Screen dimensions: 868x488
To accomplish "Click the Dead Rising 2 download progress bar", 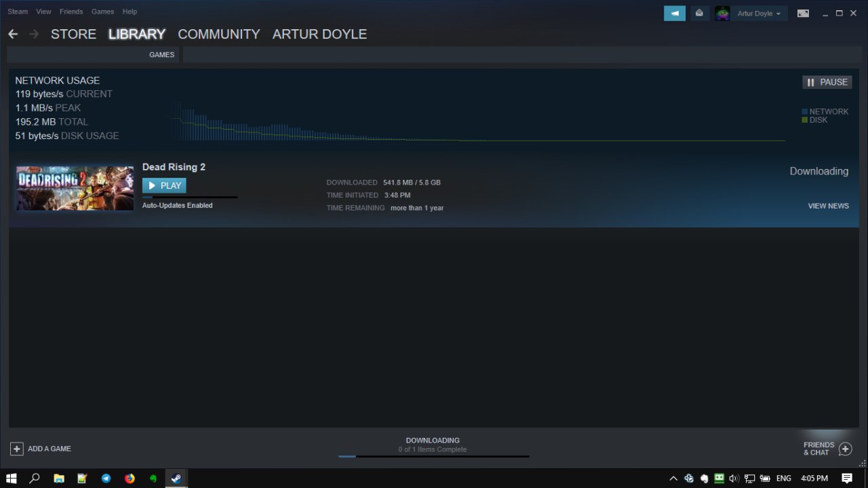I will pyautogui.click(x=190, y=198).
